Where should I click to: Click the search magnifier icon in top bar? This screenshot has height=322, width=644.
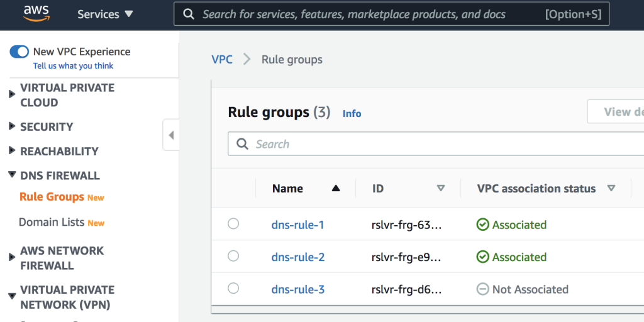pos(188,14)
